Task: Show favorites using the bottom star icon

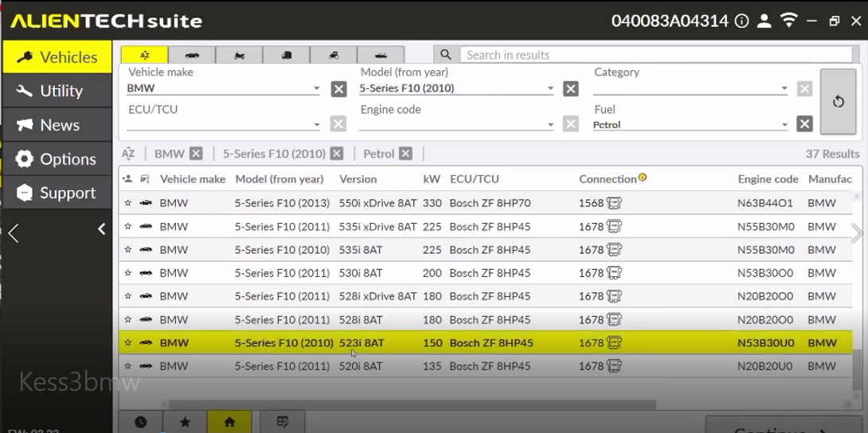Action: click(x=185, y=422)
